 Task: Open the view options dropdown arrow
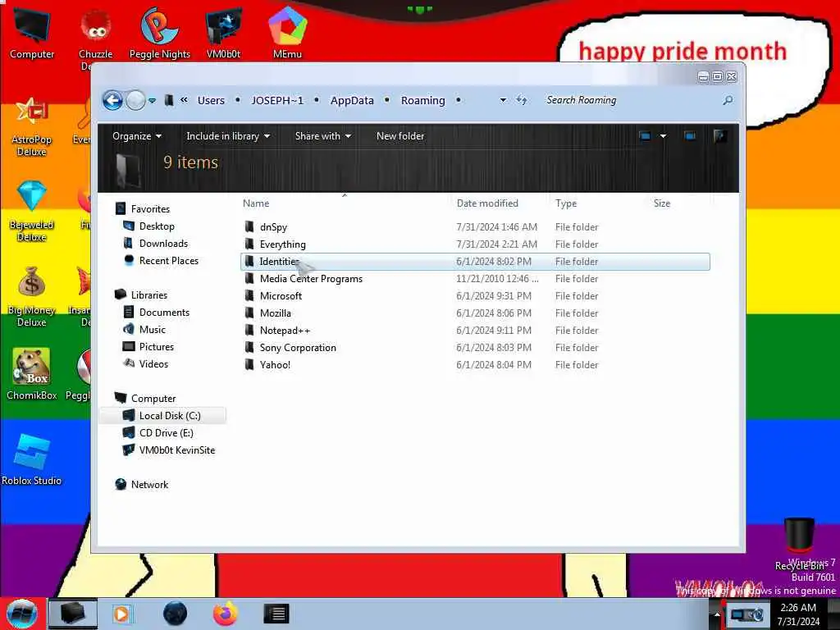point(663,136)
